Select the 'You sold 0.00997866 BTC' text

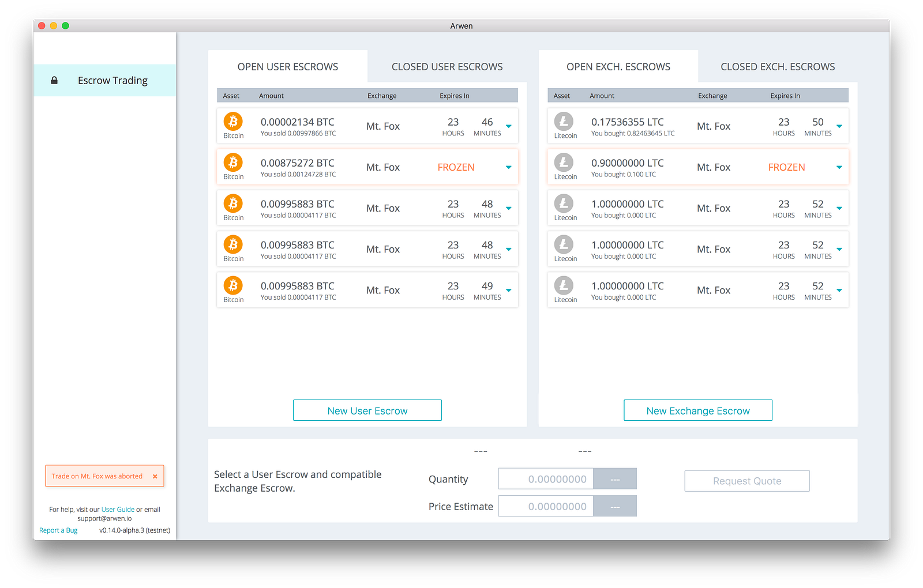(298, 133)
